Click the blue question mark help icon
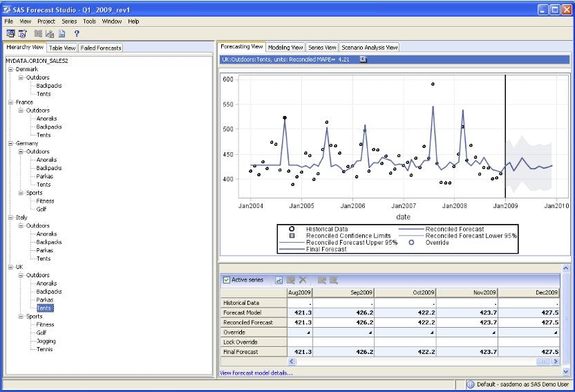Screen dimensions: 575x392 point(77,33)
